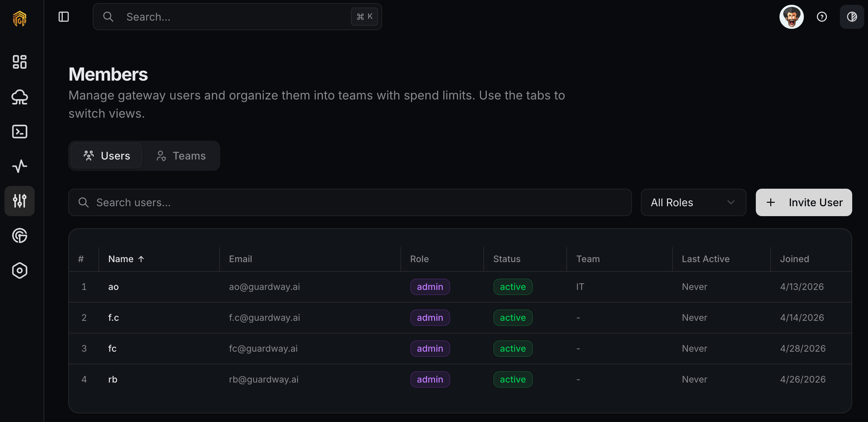Click the Status column header
This screenshot has height=422, width=868.
point(507,259)
